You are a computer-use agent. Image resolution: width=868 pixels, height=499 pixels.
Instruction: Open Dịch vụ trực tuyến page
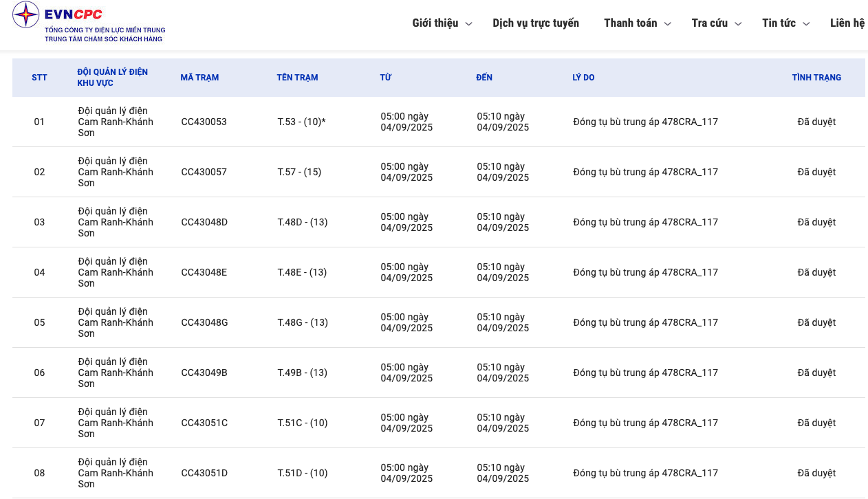click(536, 23)
